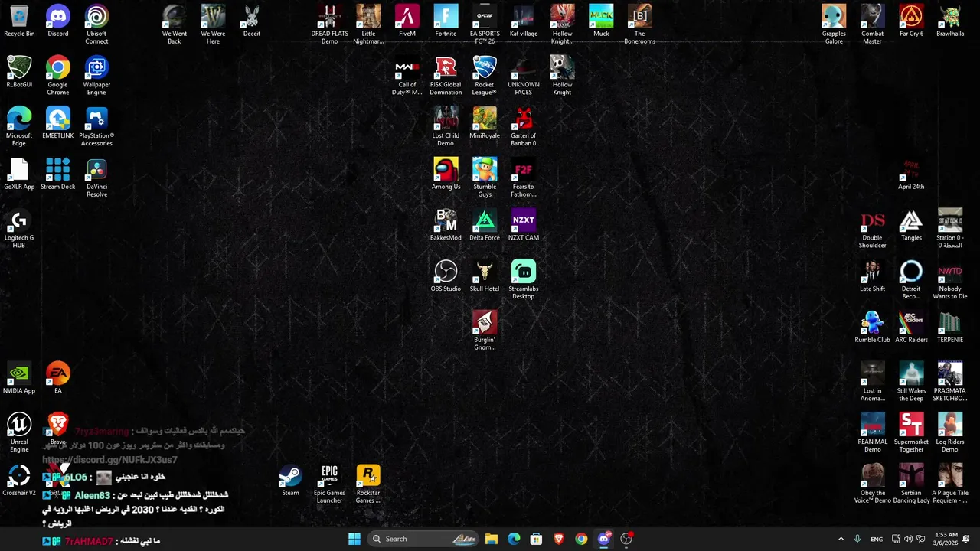Open the RLBotGUI shortcut
Screen dimensions: 980x551
pyautogui.click(x=19, y=73)
